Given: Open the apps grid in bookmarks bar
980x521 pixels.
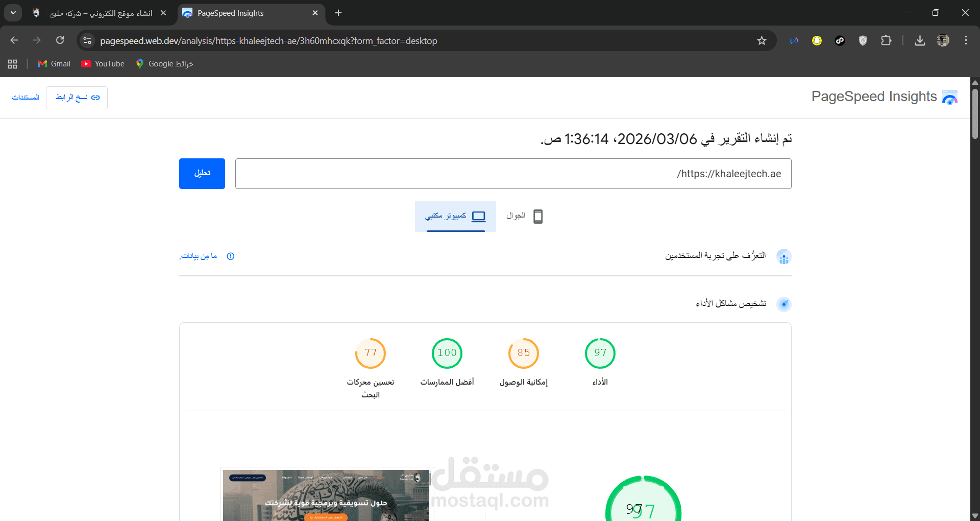Looking at the screenshot, I should tap(13, 64).
